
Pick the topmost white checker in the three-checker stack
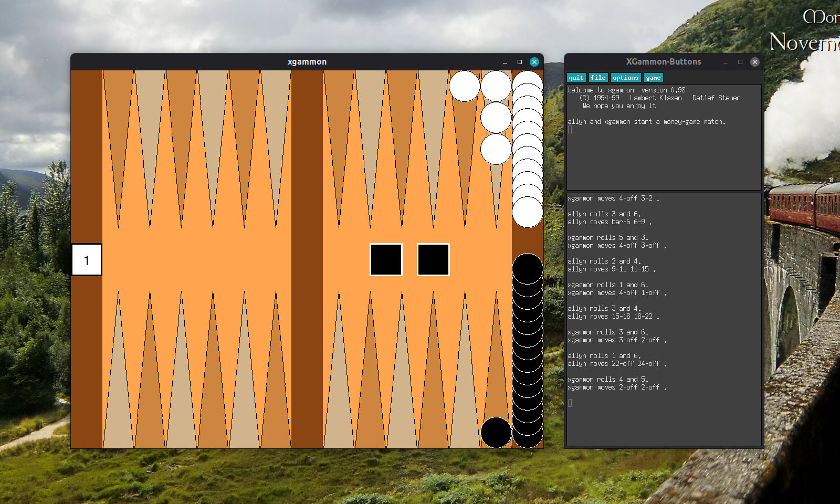click(x=496, y=86)
